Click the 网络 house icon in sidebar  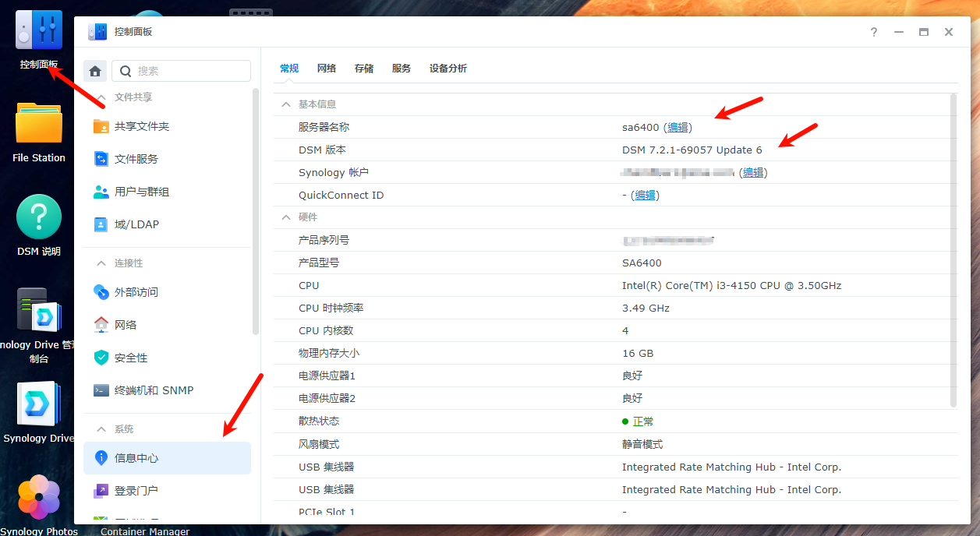101,325
